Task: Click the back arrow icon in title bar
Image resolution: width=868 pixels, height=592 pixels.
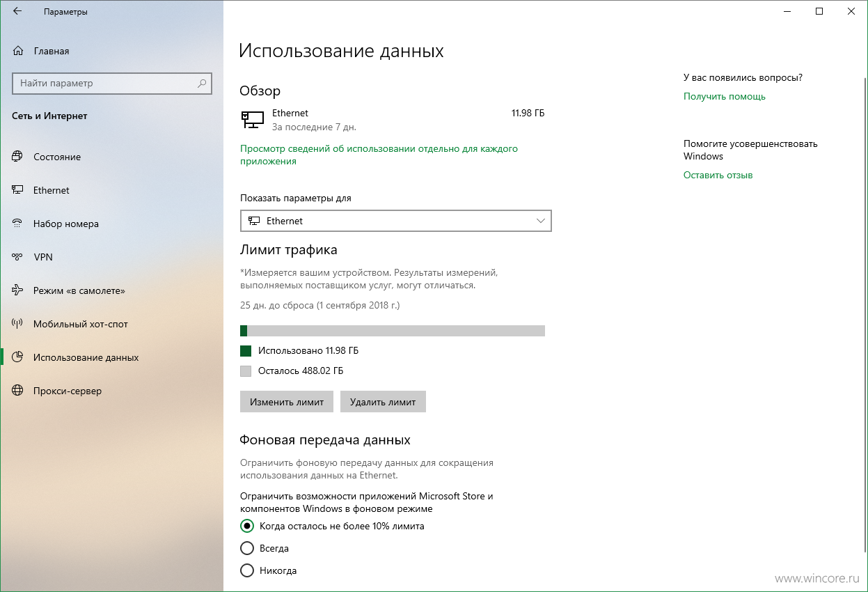Action: [x=17, y=12]
